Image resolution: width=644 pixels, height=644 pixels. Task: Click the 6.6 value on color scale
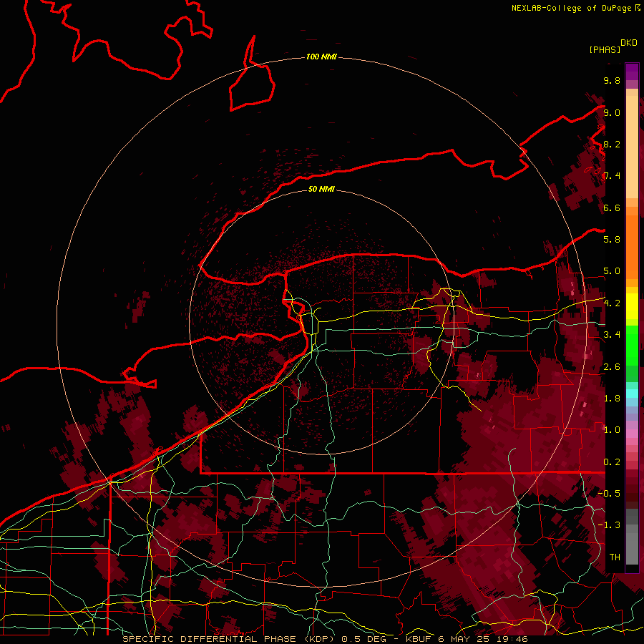coord(612,208)
